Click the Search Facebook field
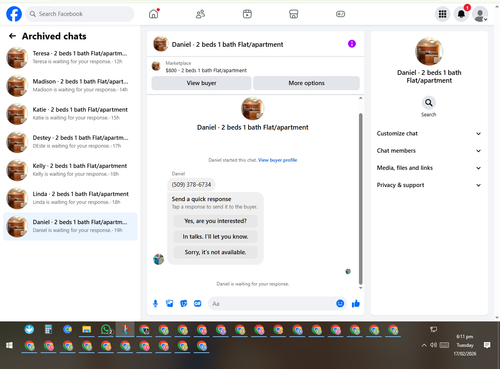This screenshot has height=369, width=500. [x=80, y=14]
